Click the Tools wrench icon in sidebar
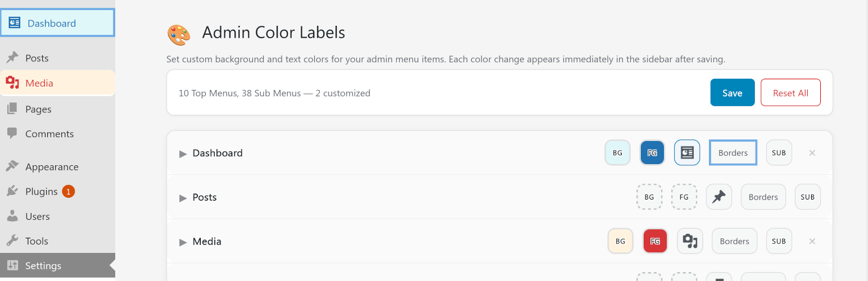The width and height of the screenshot is (868, 281). click(12, 241)
